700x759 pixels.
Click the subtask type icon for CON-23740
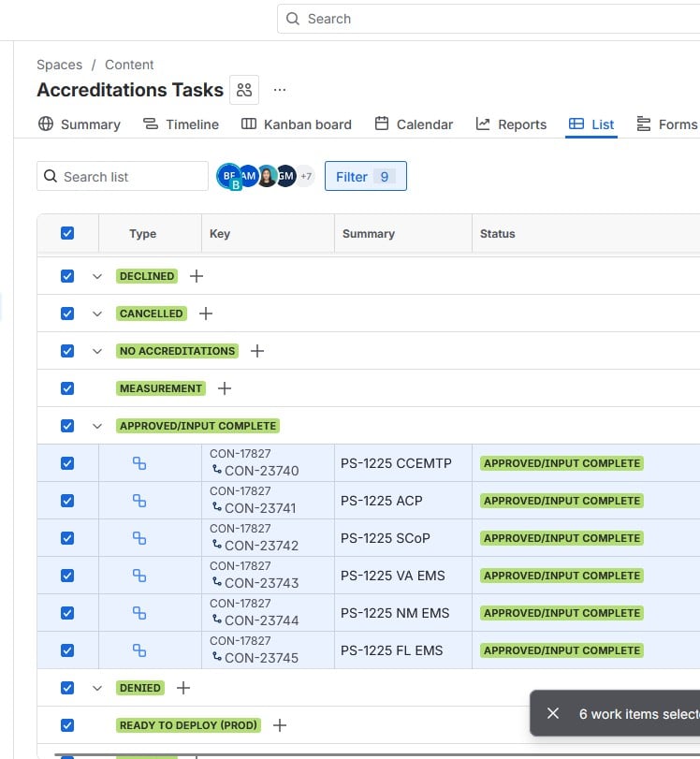pos(139,463)
